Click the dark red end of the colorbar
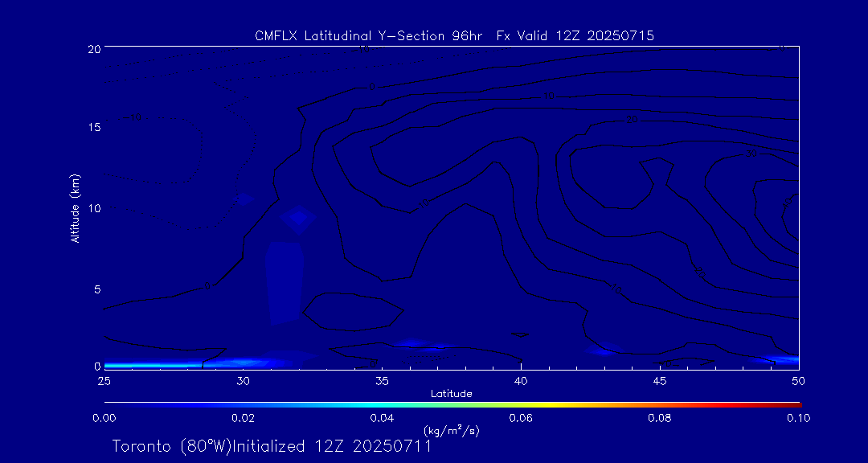 794,405
